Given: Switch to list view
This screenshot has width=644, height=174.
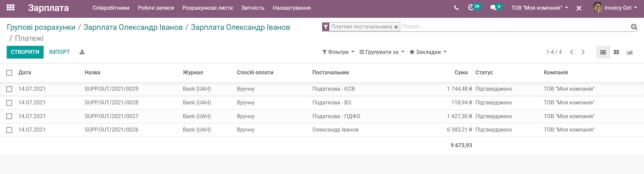Looking at the screenshot, I should 603,52.
